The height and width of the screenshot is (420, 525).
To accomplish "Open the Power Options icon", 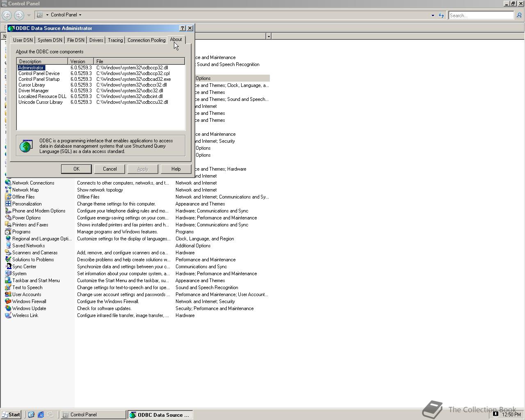I will (x=8, y=218).
